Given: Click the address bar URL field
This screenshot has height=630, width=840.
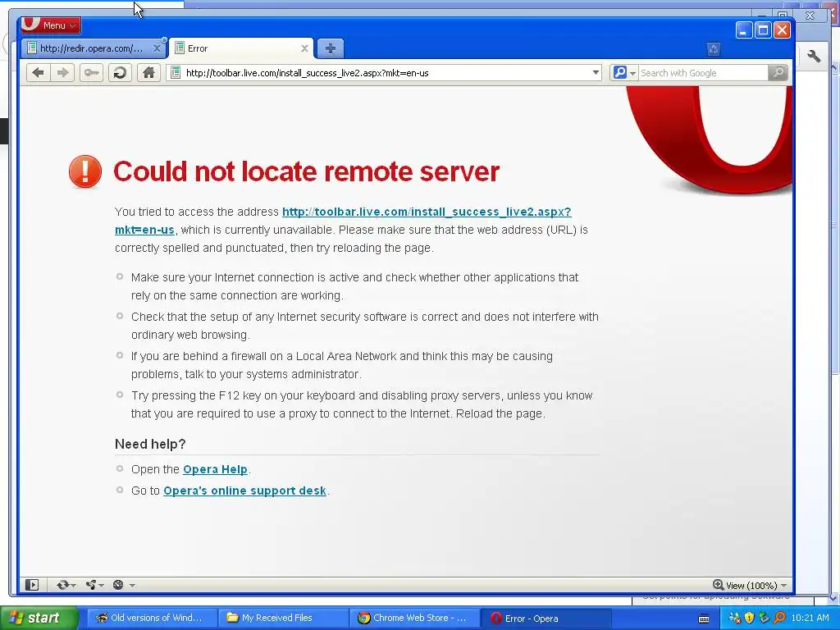Looking at the screenshot, I should [x=386, y=73].
